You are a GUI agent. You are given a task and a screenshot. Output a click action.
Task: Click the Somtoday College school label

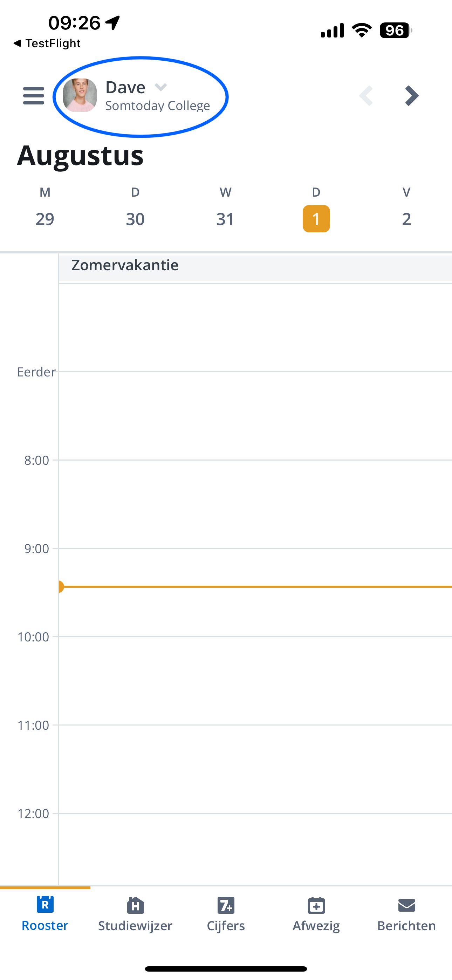coord(158,106)
